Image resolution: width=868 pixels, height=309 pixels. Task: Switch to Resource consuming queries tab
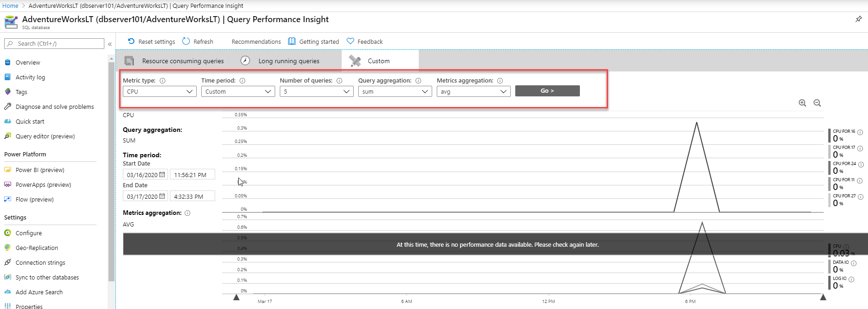click(175, 61)
